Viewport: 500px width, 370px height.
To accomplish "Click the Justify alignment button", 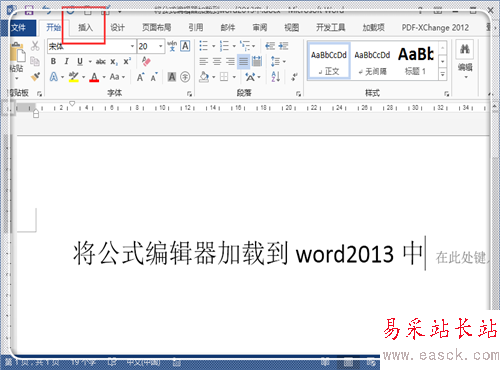I will tap(244, 62).
